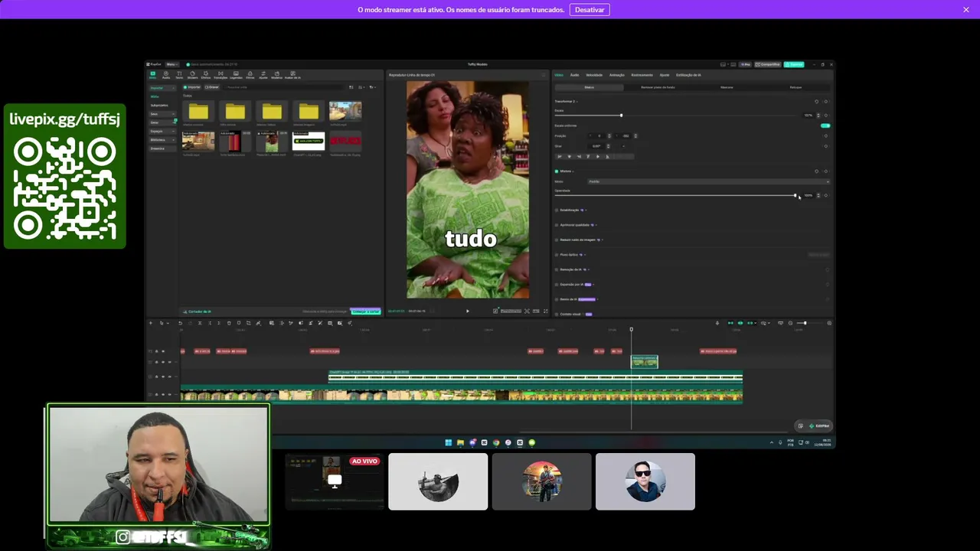This screenshot has height=551, width=980.
Task: Open Google Chrome from the taskbar
Action: (x=496, y=442)
